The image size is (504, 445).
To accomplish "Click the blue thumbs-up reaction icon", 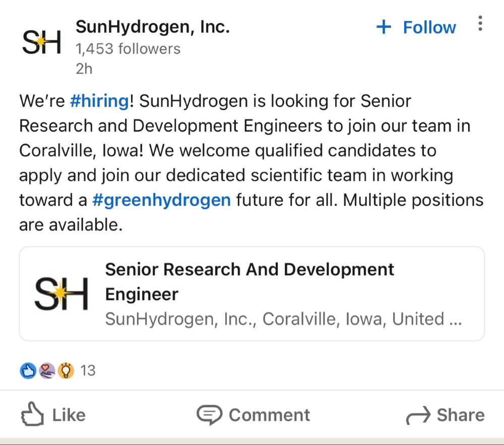I will point(27,371).
